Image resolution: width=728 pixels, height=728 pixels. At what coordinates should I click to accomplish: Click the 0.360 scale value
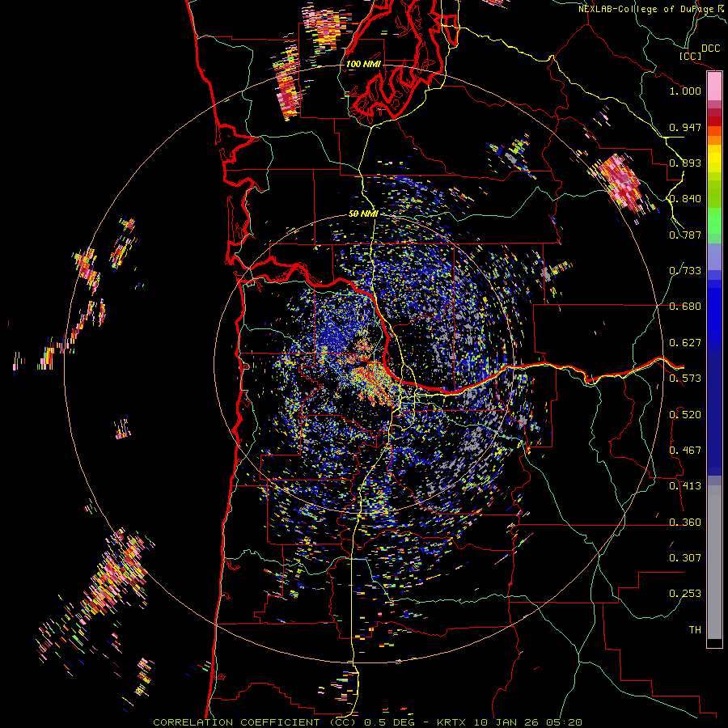(x=685, y=523)
